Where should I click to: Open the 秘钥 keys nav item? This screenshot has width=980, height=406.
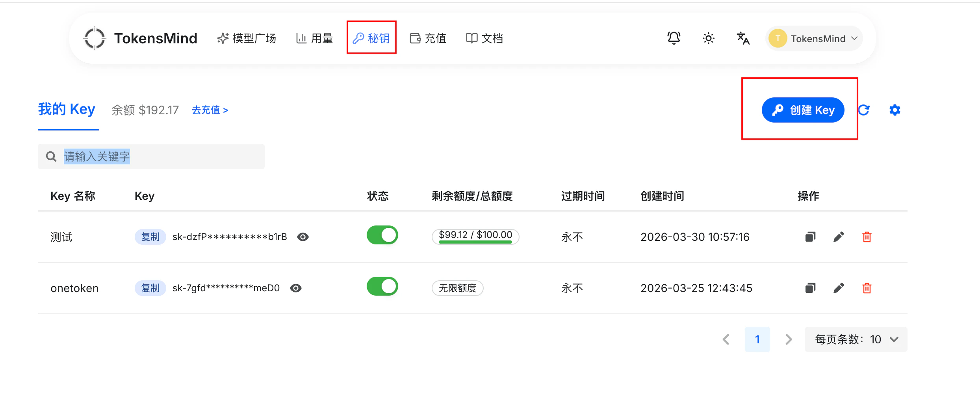pos(371,38)
